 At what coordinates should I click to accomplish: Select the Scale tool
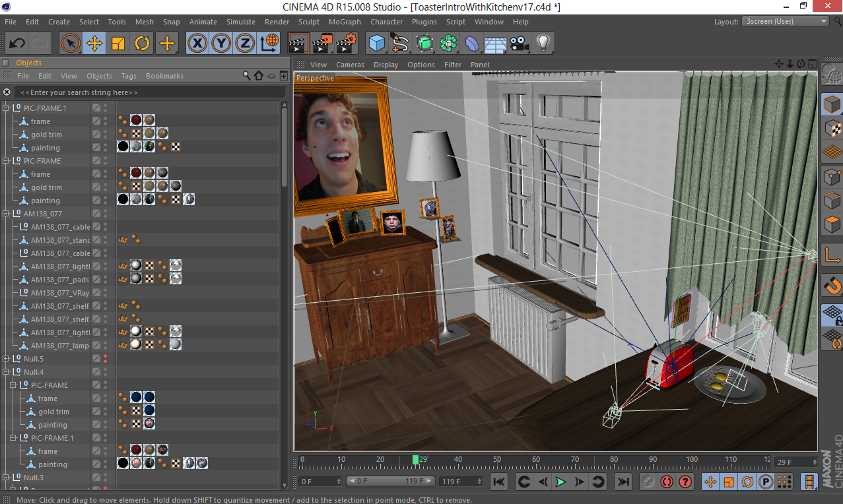[118, 44]
